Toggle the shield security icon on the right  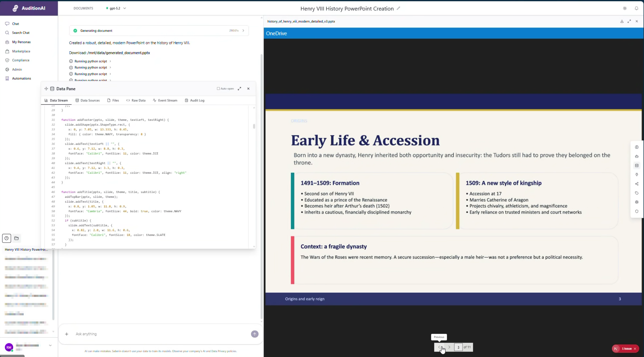637,211
